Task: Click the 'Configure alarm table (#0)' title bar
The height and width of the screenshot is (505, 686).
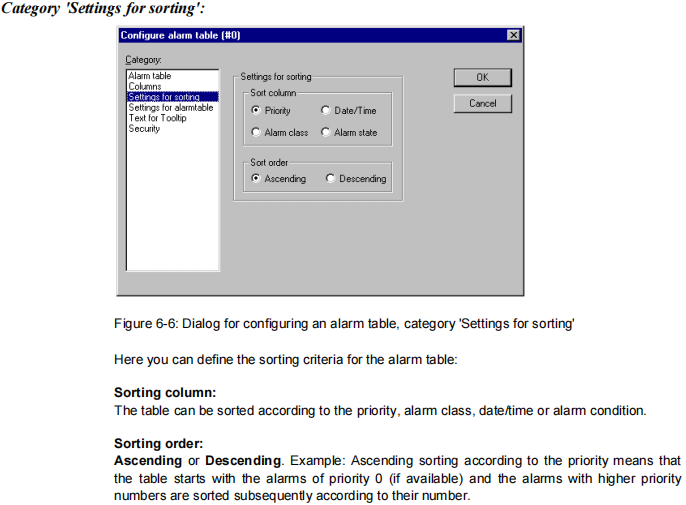Action: (300, 35)
